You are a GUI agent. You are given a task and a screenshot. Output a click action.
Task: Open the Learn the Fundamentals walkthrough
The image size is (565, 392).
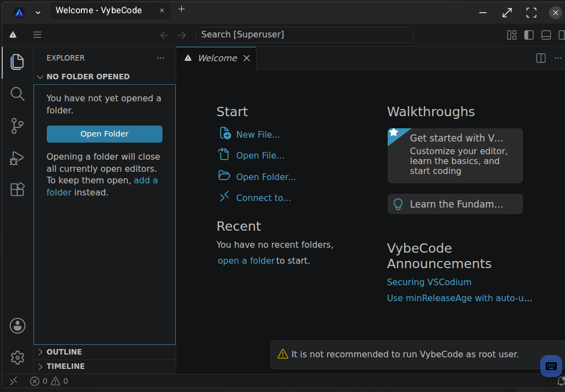455,204
